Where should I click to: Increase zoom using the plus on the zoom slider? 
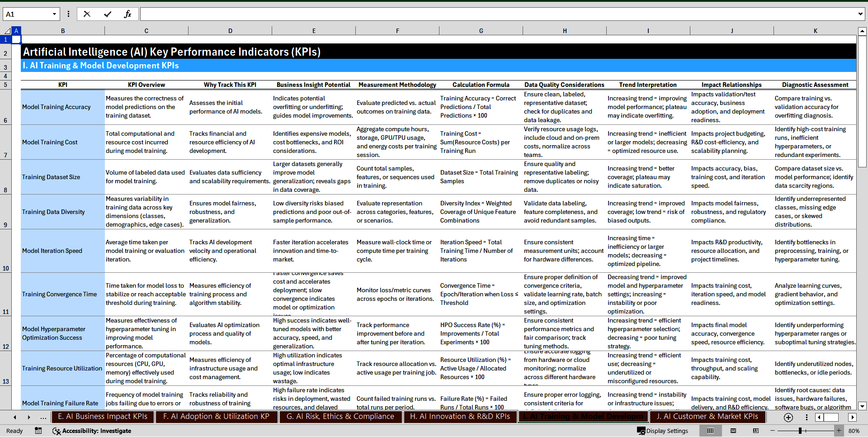click(x=839, y=431)
